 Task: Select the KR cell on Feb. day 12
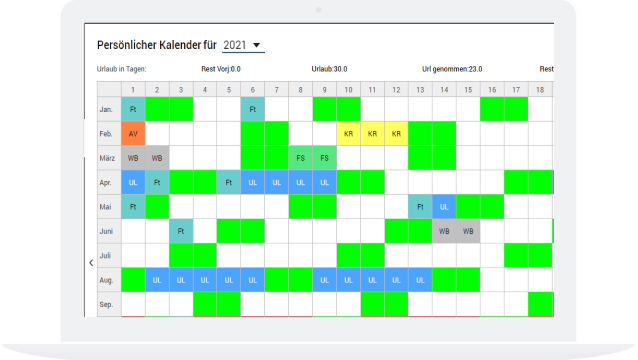click(x=396, y=134)
